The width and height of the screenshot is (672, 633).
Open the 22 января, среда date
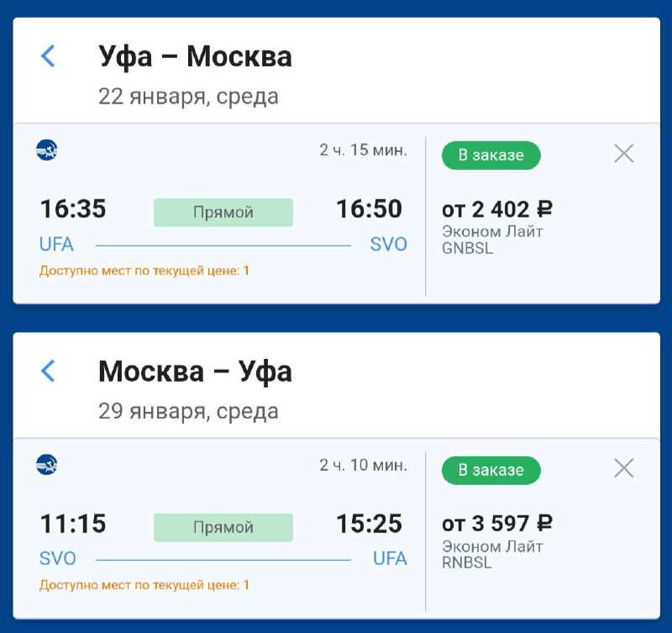[188, 97]
